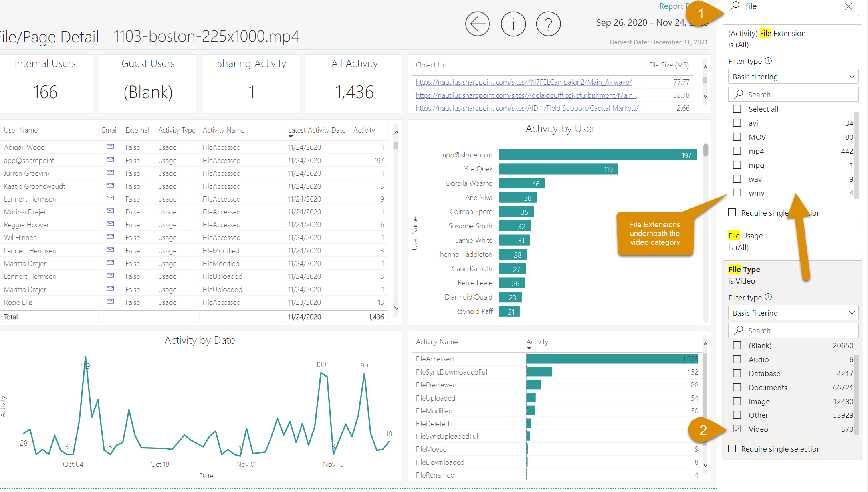The image size is (868, 492).
Task: Sort table by User Name column header
Action: coord(21,130)
